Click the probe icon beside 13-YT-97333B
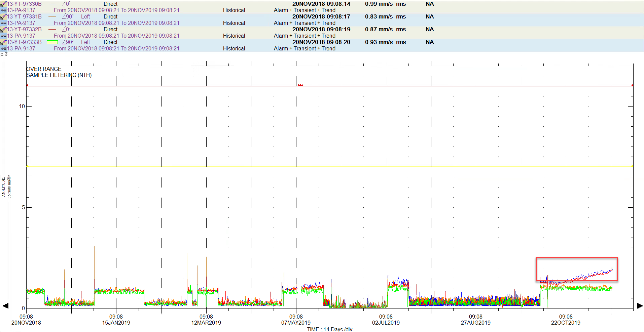Image resolution: width=644 pixels, height=332 pixels. click(3, 42)
